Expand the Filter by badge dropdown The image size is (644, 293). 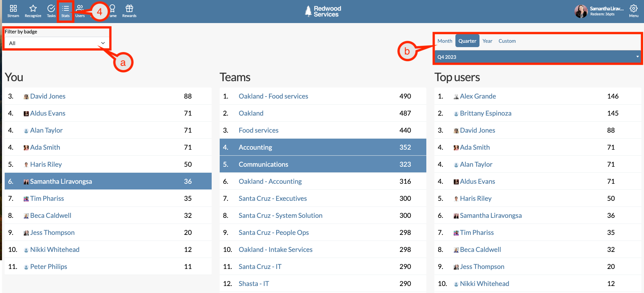tap(56, 43)
